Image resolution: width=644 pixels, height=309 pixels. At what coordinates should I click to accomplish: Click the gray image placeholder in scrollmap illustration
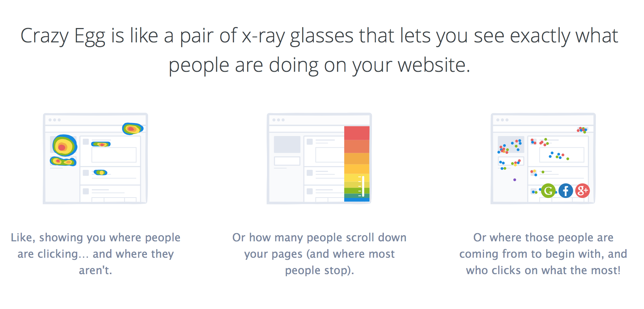[287, 144]
